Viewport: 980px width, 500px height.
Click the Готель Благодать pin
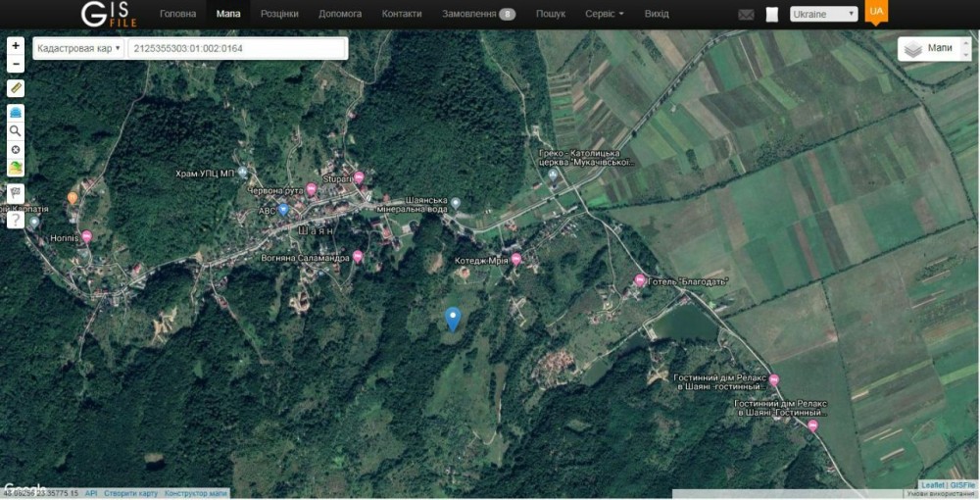coord(639,280)
